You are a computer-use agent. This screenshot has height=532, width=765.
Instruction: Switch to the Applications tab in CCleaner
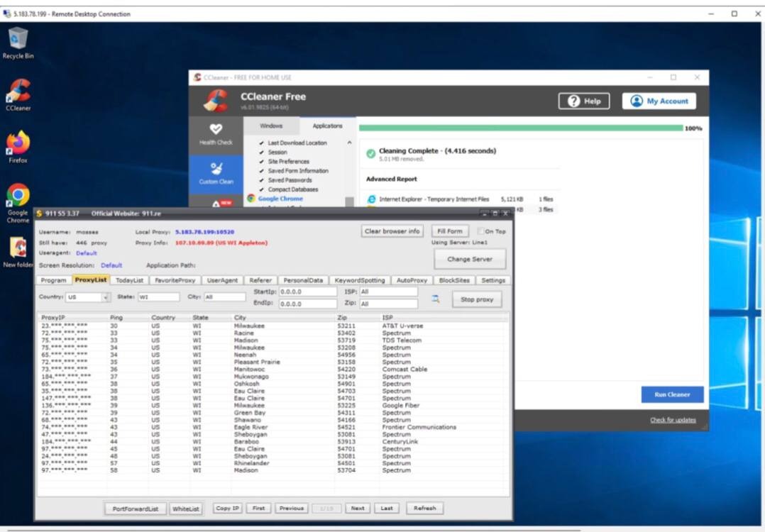tap(327, 126)
